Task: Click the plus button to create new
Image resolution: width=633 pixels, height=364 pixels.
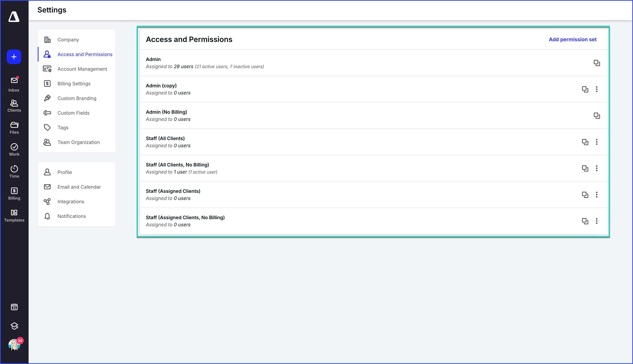Action: point(14,57)
